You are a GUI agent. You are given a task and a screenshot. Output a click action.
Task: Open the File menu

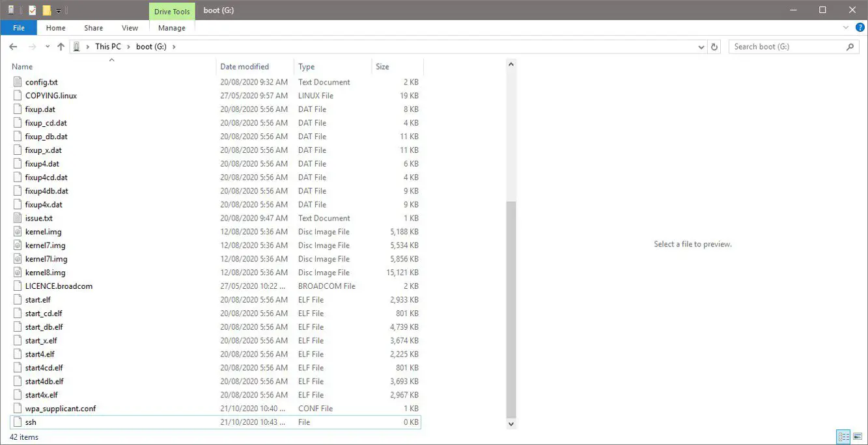(18, 28)
